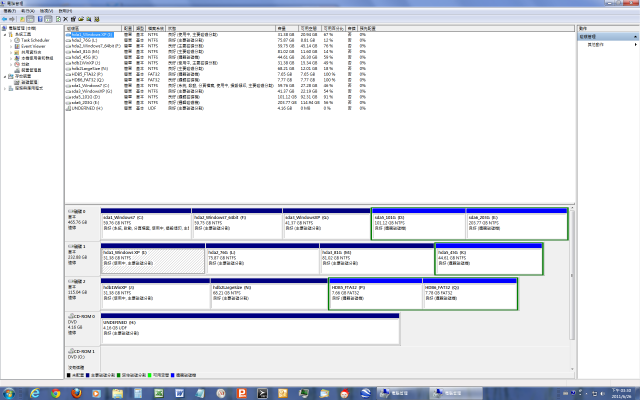Click the scroll down arrow of the disk pane
640x400 pixels.
[x=572, y=369]
